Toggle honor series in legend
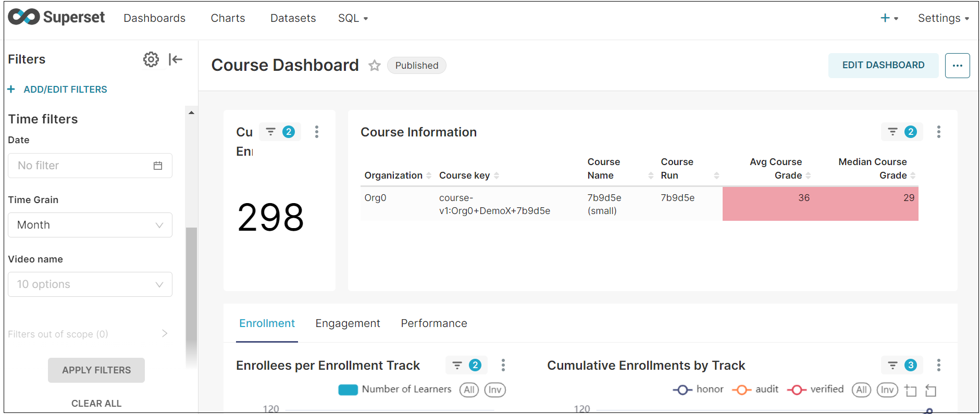Image resolution: width=980 pixels, height=414 pixels. 698,390
